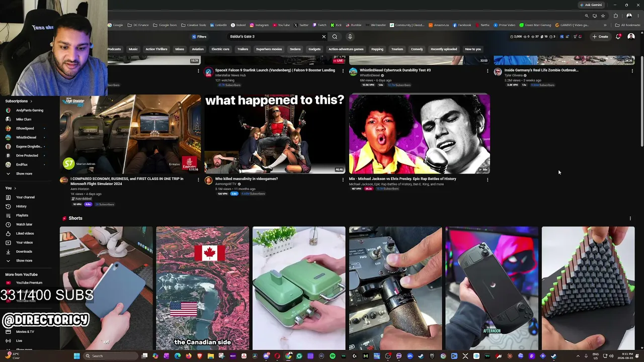The image size is (644, 362).
Task: Open the Windows Start menu
Action: 76,356
